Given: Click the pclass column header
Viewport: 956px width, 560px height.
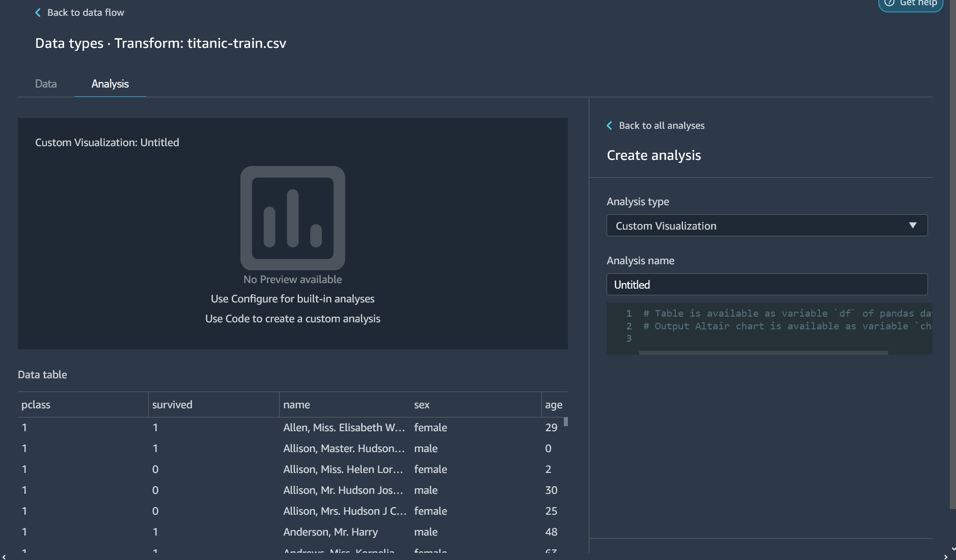Looking at the screenshot, I should point(36,405).
